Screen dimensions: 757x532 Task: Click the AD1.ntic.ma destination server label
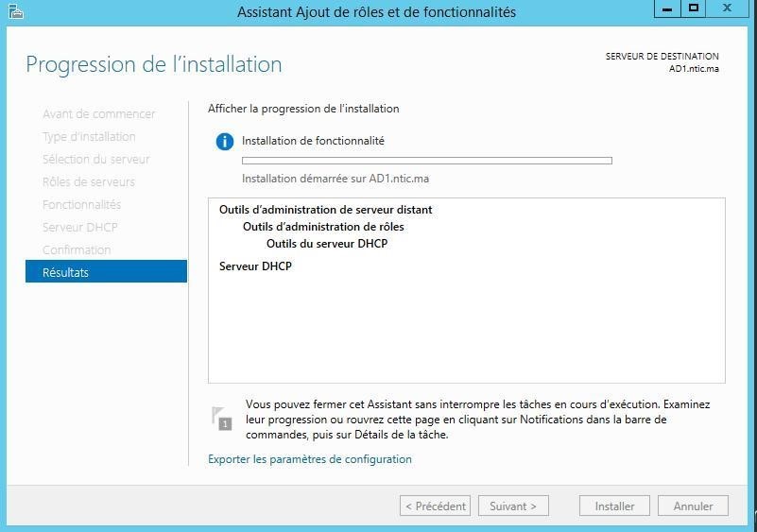(x=694, y=69)
